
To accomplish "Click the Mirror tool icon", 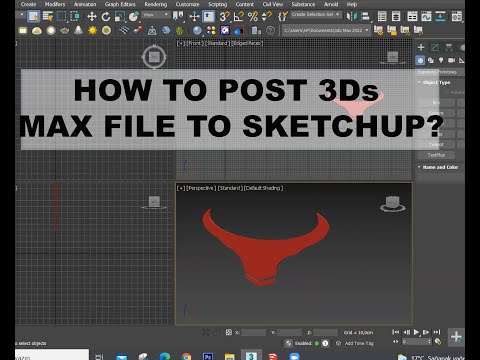I will [x=351, y=16].
